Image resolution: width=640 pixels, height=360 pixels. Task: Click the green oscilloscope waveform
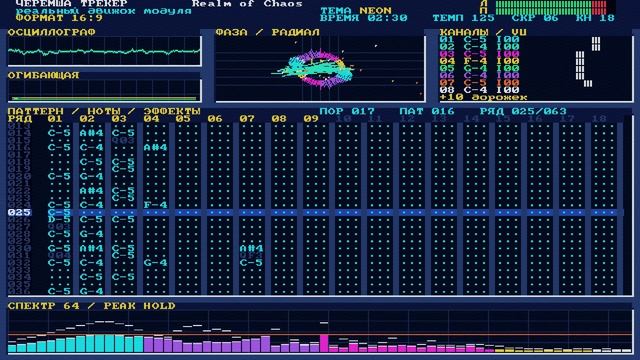pos(104,51)
